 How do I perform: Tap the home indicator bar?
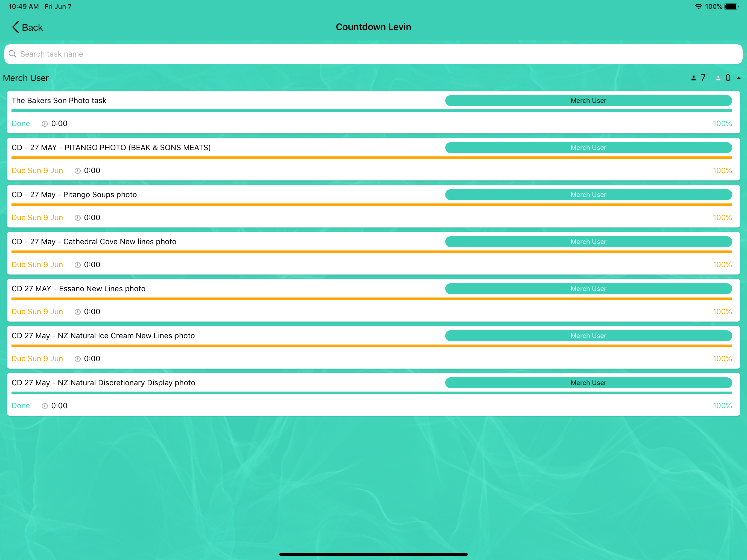pyautogui.click(x=373, y=554)
